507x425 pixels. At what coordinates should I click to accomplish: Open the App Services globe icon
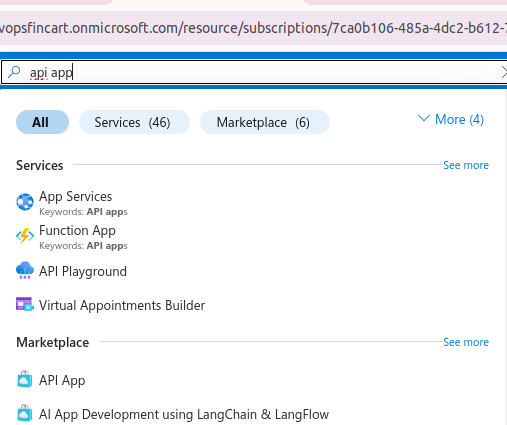tap(25, 202)
